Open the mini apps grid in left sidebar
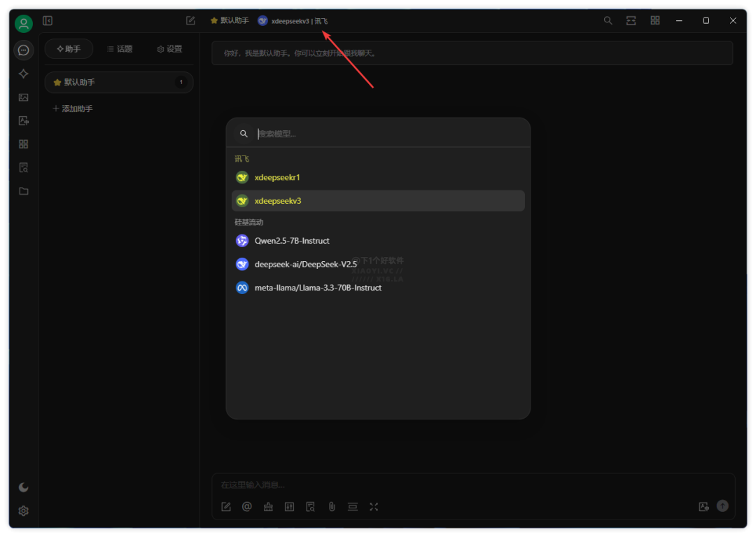 [23, 144]
